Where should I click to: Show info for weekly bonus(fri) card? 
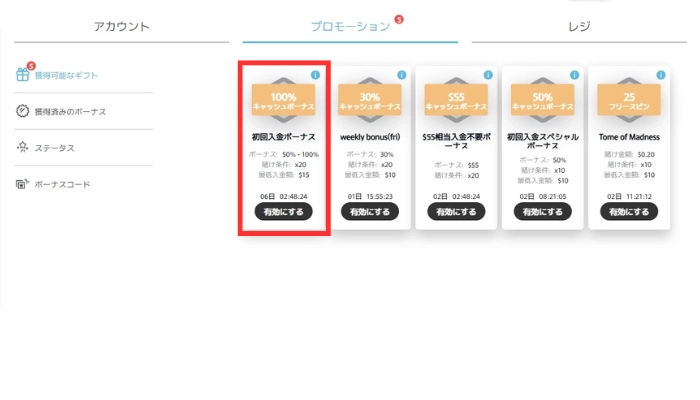pyautogui.click(x=402, y=75)
